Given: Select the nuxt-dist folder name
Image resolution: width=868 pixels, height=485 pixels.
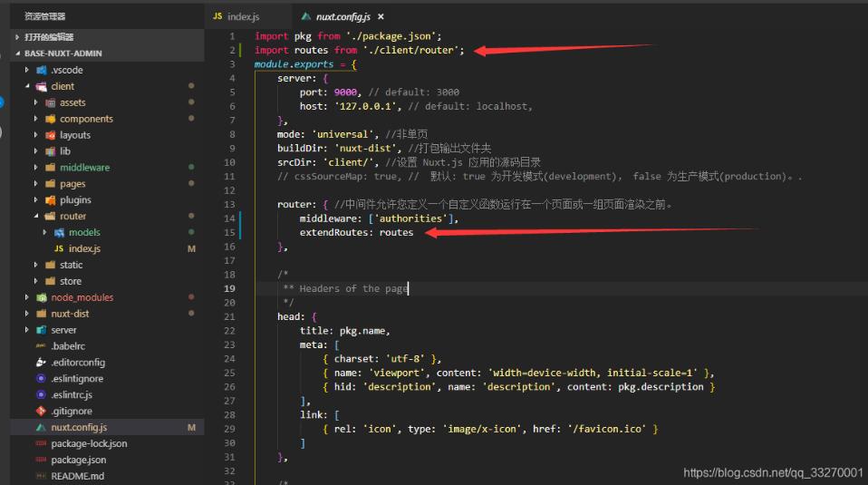Looking at the screenshot, I should [70, 314].
